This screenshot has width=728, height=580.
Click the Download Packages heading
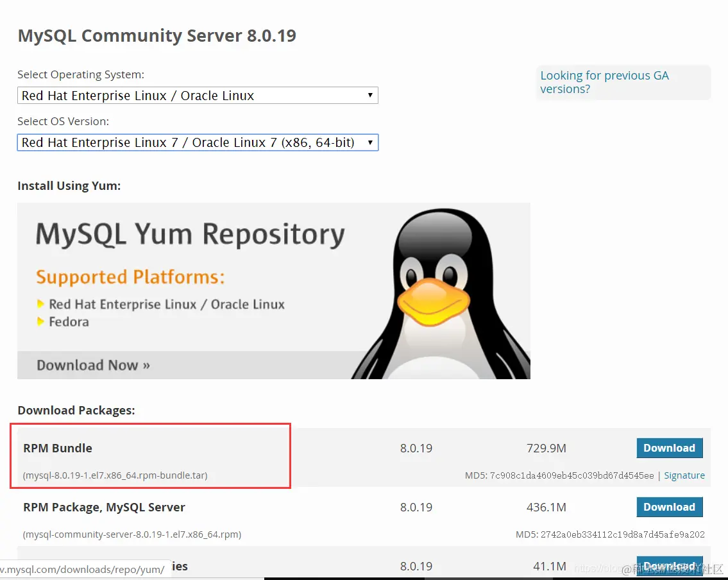[x=76, y=411]
